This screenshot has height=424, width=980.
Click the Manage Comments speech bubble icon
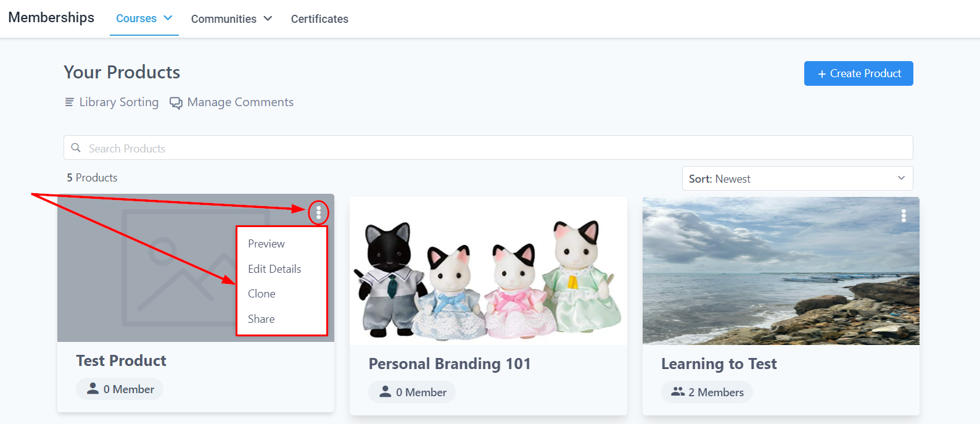click(x=176, y=103)
